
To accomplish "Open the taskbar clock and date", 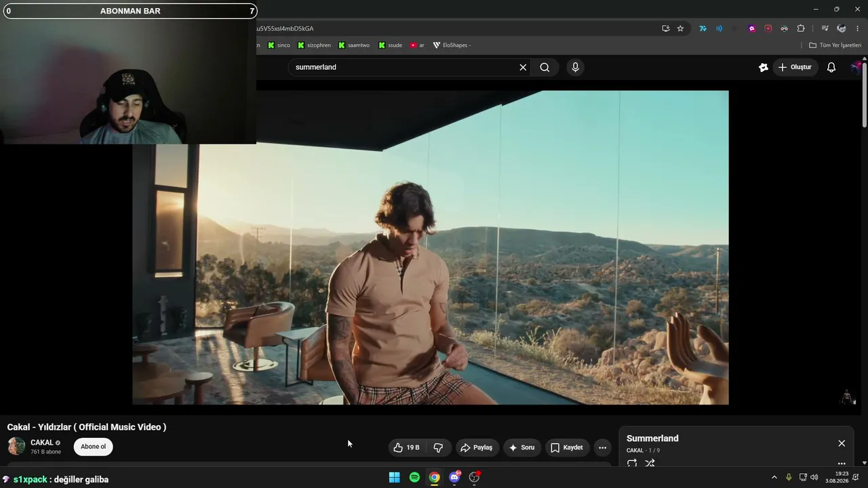I will pyautogui.click(x=837, y=477).
